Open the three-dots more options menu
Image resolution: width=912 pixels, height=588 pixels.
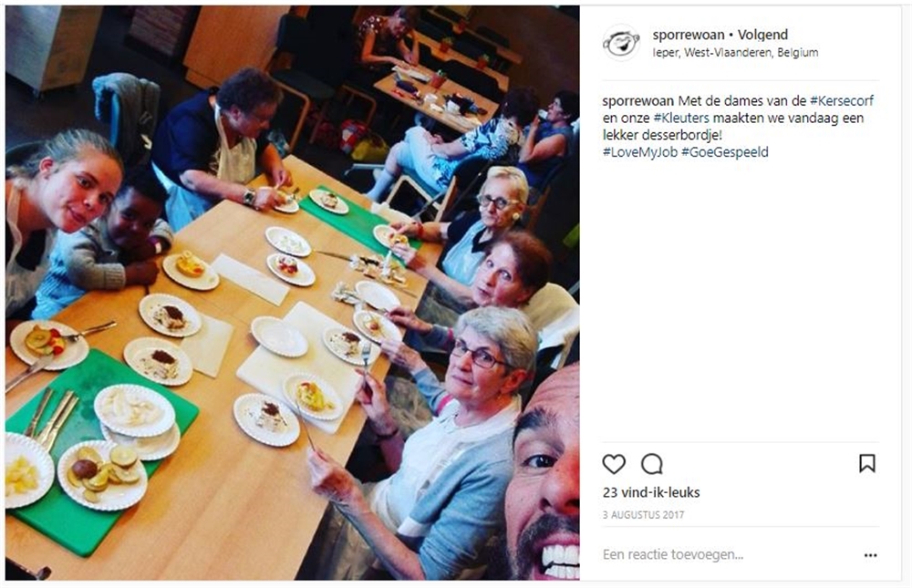pyautogui.click(x=870, y=555)
